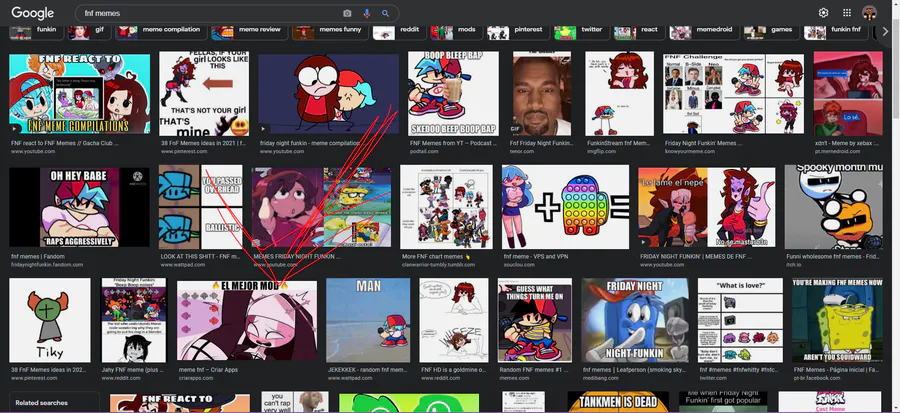Open "friday night funkin - meme compilation" link
Image resolution: width=900 pixels, height=413 pixels.
(311, 143)
